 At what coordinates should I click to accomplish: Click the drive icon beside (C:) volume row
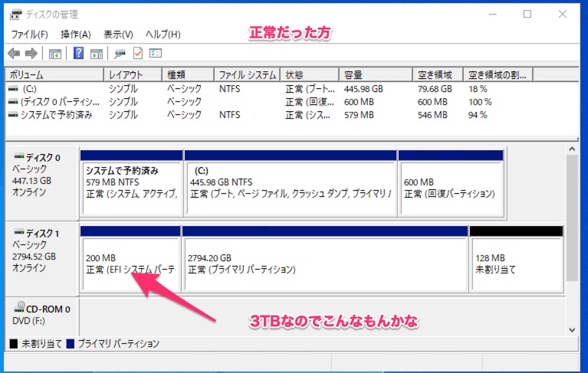tap(13, 89)
